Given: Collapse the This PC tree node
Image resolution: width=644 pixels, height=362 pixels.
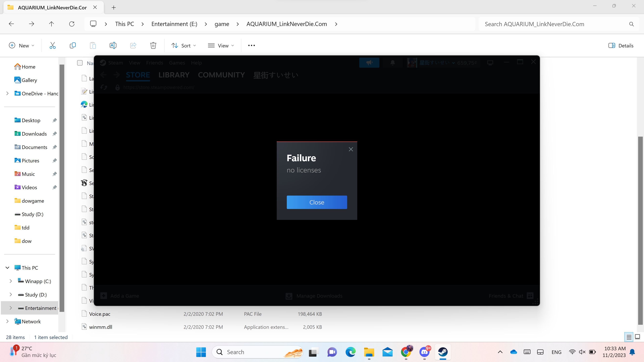Looking at the screenshot, I should point(7,268).
